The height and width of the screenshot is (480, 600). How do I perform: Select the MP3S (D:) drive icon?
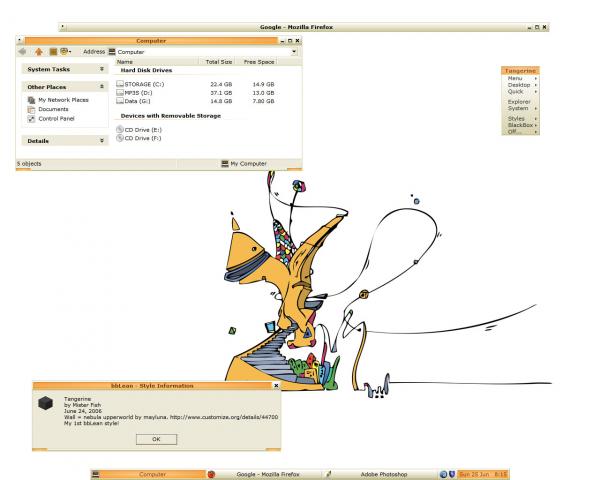120,93
